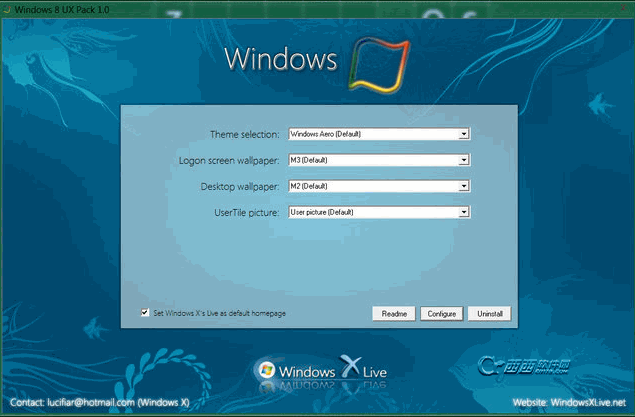Expand the UserTile picture dropdown

tap(464, 212)
